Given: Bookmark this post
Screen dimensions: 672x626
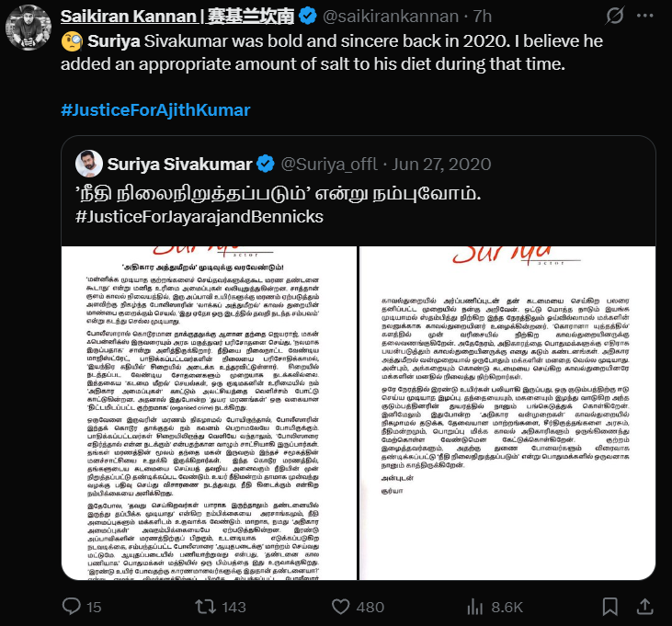Looking at the screenshot, I should tap(609, 607).
